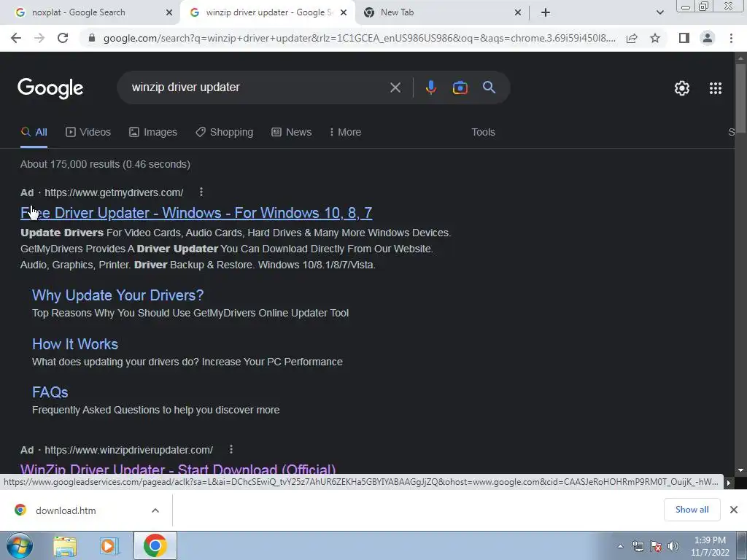Click the page vertical scrollbar thumb
Viewport: 747px width, 560px height.
(740, 98)
